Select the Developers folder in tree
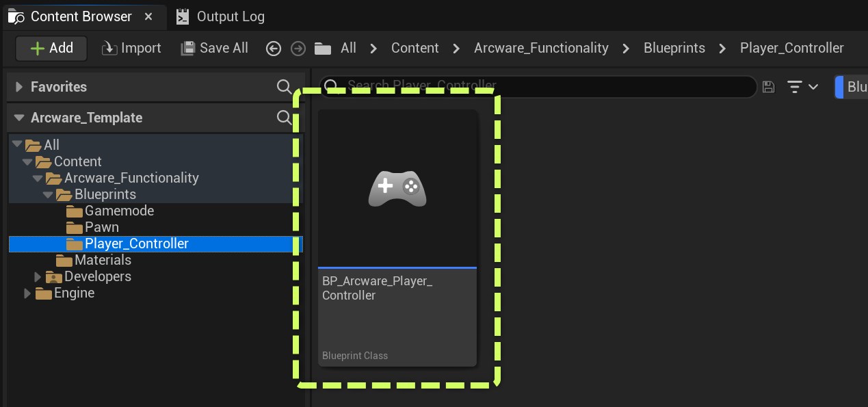868x407 pixels. pyautogui.click(x=97, y=276)
